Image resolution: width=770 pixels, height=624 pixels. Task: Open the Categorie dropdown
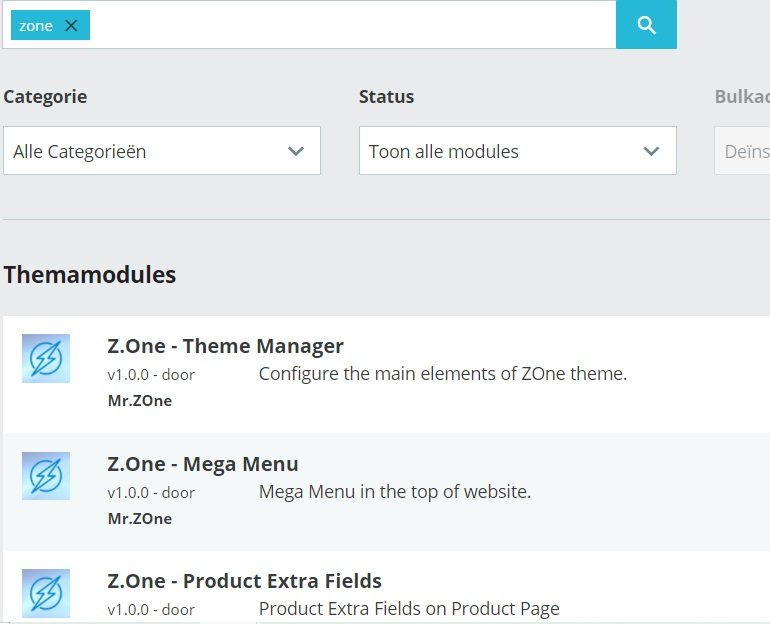pyautogui.click(x=161, y=151)
